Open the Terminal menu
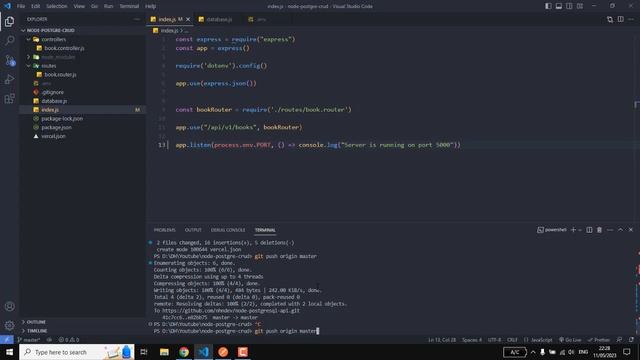The width and height of the screenshot is (640, 360). (129, 6)
